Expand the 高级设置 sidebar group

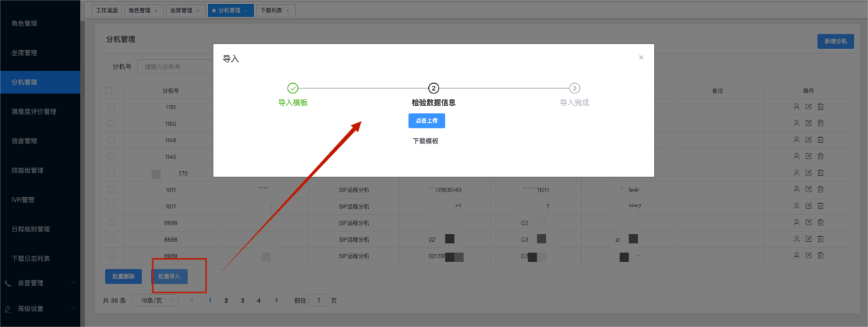click(40, 308)
